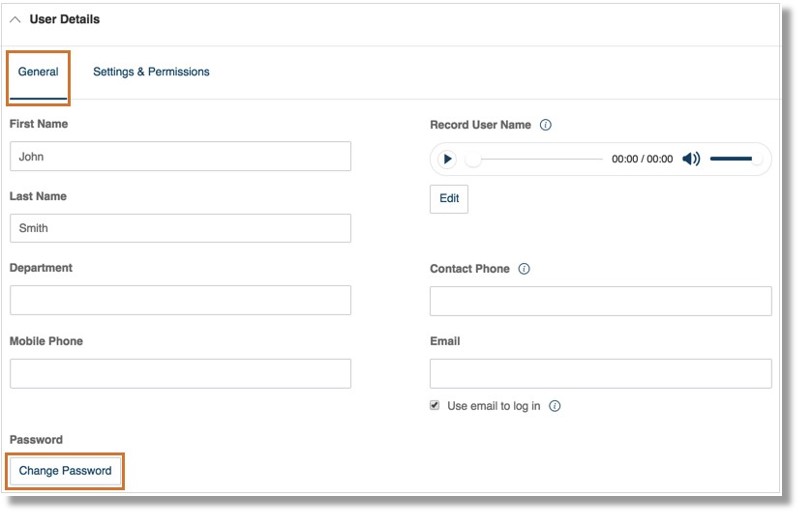Focus the Department text field
Image resolution: width=800 pixels, height=514 pixels.
coord(180,300)
